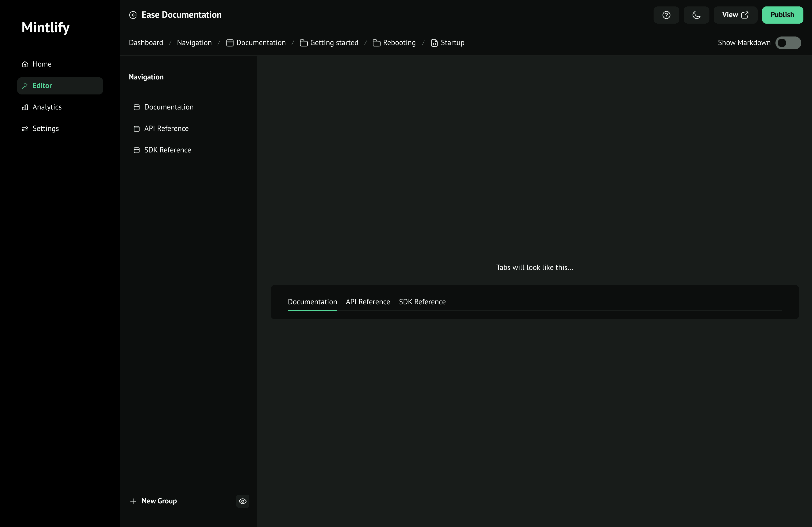Image resolution: width=812 pixels, height=527 pixels.
Task: Click the back arrow beside Ease Documentation
Action: 133,15
